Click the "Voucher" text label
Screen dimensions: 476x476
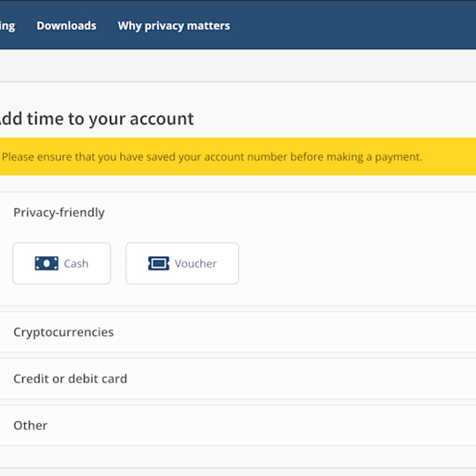pyautogui.click(x=196, y=264)
